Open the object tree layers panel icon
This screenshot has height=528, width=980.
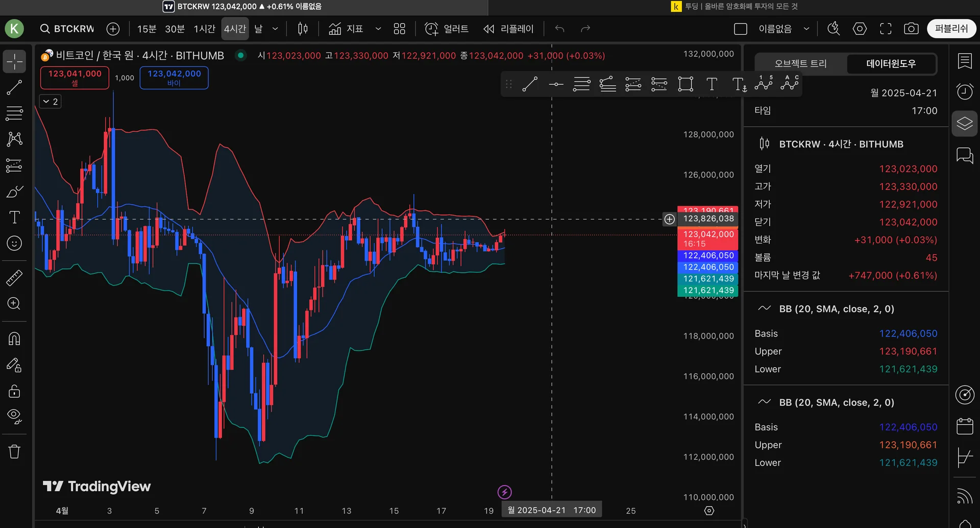[x=965, y=124]
